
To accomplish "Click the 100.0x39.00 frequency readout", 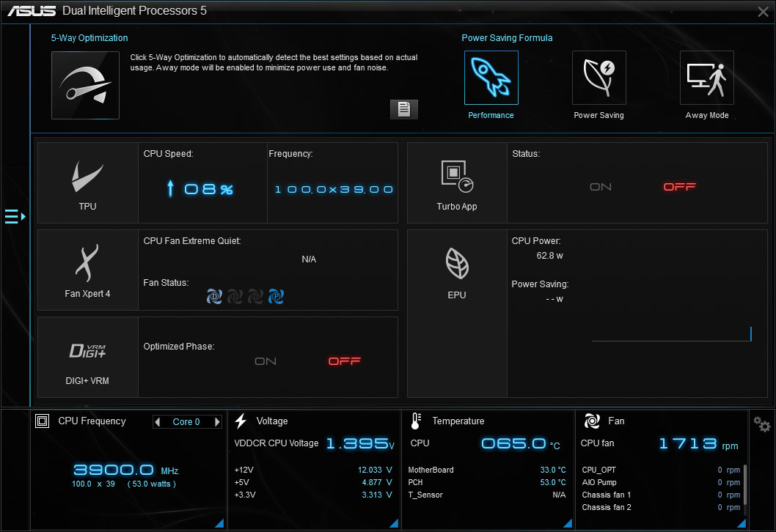I will [x=334, y=189].
